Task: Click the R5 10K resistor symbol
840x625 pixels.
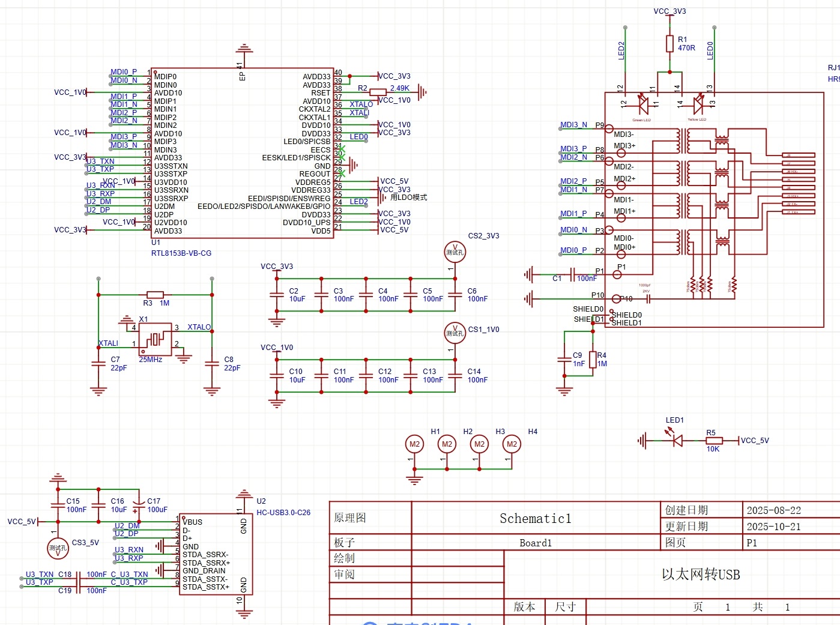Action: 713,441
